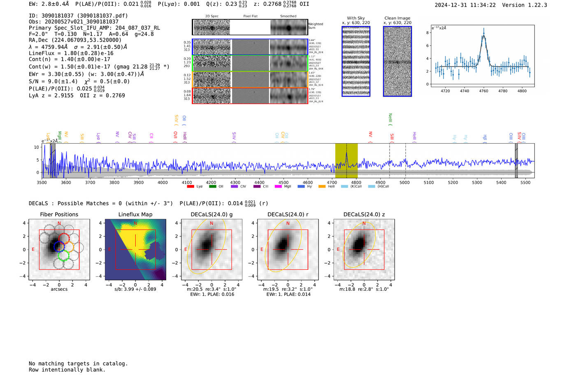Viewport: 576px width, 392px height.
Task: Click the Primary Spec_Slot_IFU_AMP line
Action: 95,28
